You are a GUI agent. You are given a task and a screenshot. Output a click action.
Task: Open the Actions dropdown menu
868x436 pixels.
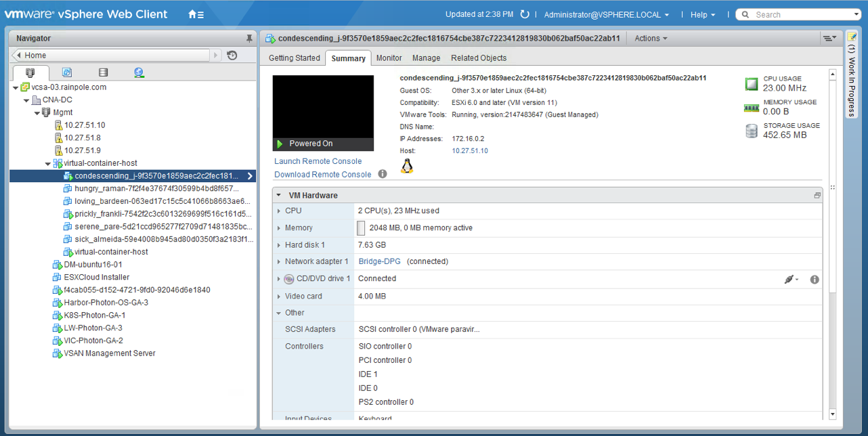click(650, 39)
